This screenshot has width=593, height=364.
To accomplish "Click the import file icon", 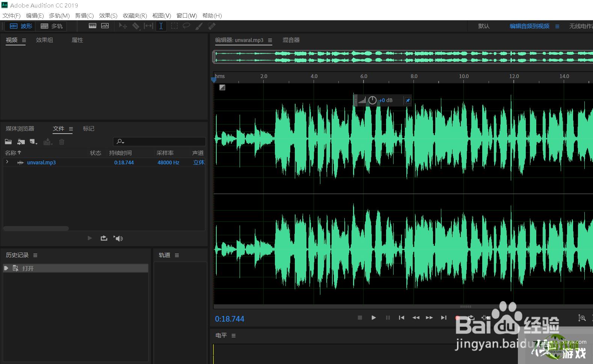I will (x=21, y=142).
